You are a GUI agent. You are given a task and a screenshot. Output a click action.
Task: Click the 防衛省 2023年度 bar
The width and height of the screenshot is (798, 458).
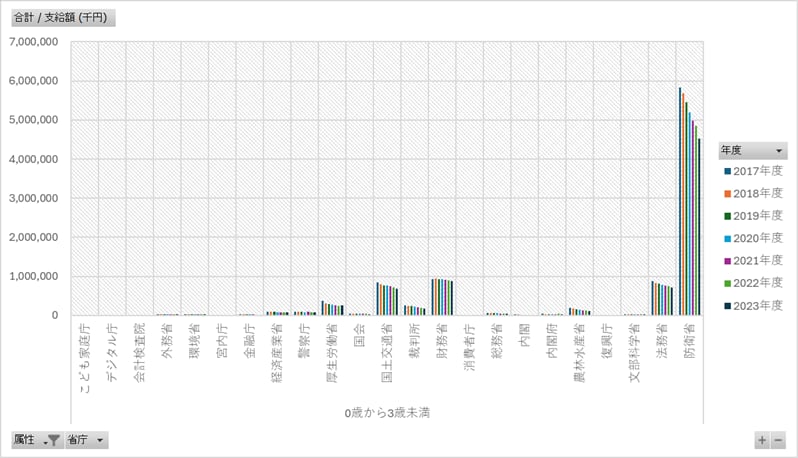coord(699,226)
